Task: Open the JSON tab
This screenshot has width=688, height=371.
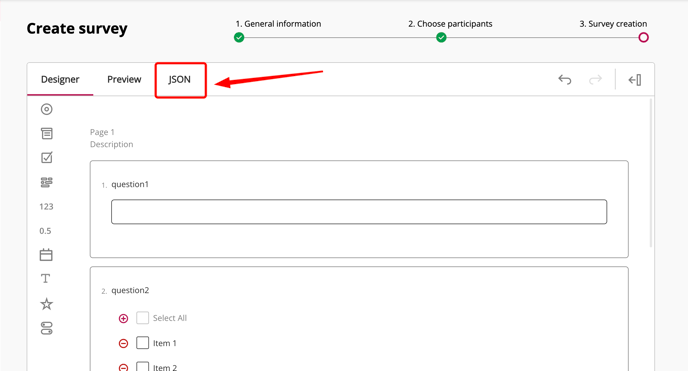Action: [x=180, y=80]
